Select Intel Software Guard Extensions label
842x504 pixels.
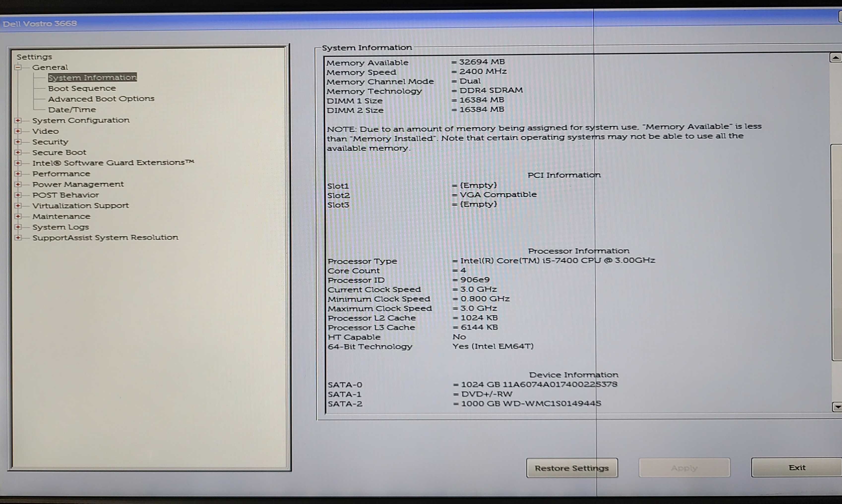pyautogui.click(x=113, y=163)
